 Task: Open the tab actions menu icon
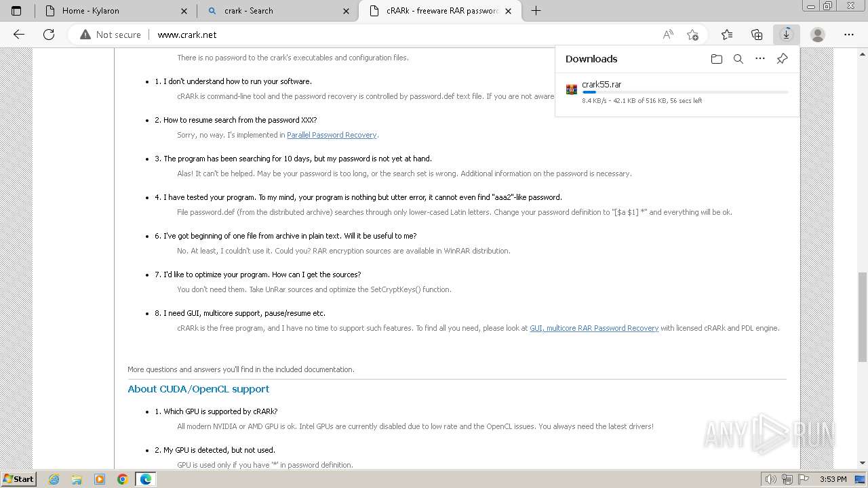coord(16,11)
